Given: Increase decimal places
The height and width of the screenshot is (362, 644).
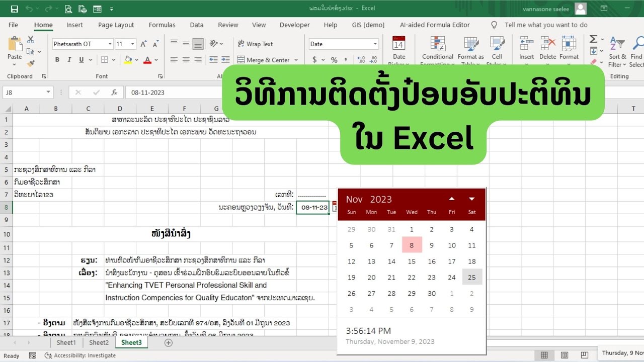Looking at the screenshot, I should click(x=361, y=60).
